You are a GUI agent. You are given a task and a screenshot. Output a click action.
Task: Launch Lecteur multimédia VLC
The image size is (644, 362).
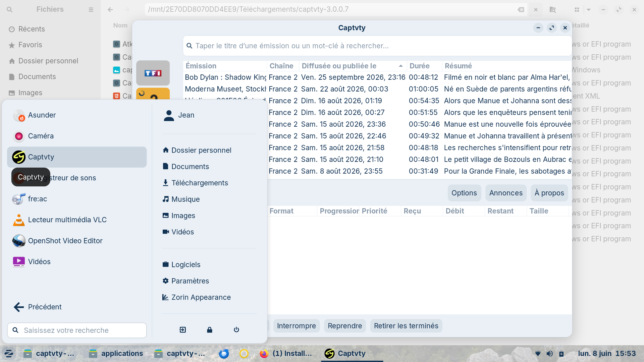(x=77, y=220)
